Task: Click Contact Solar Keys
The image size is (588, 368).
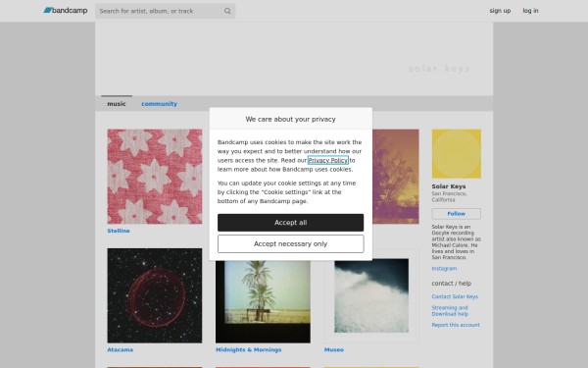Action: (455, 296)
